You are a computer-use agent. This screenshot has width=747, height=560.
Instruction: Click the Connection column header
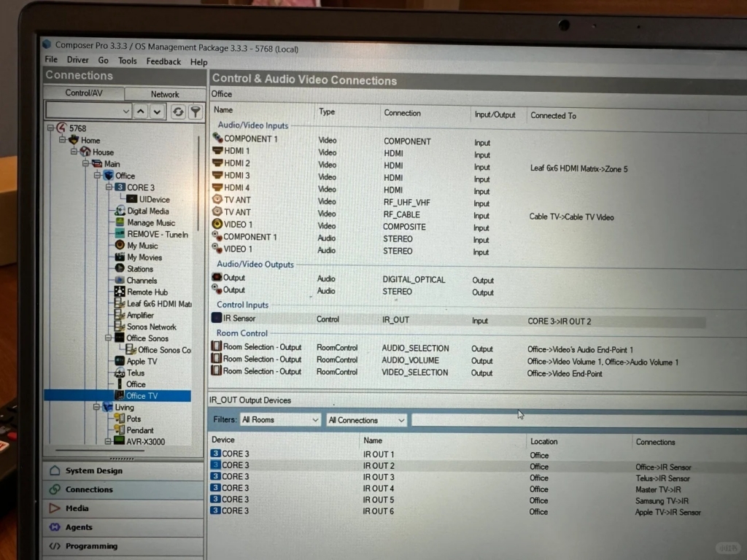(402, 113)
